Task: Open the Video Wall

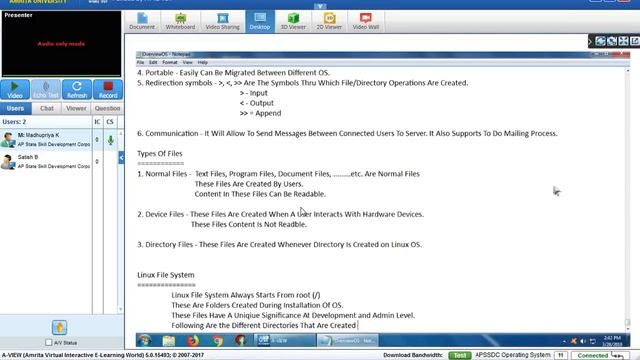Action: (365, 21)
